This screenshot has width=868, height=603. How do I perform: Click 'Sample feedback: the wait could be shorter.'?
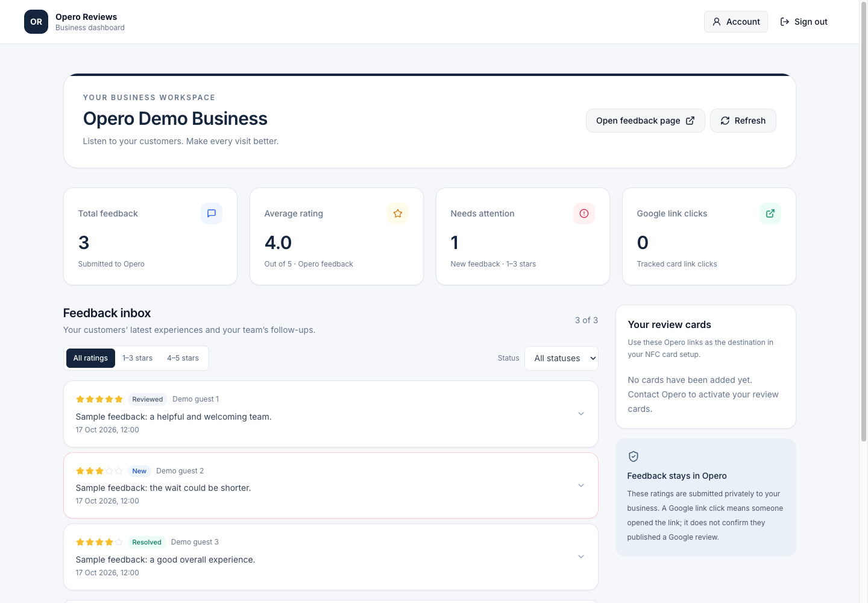tap(163, 488)
